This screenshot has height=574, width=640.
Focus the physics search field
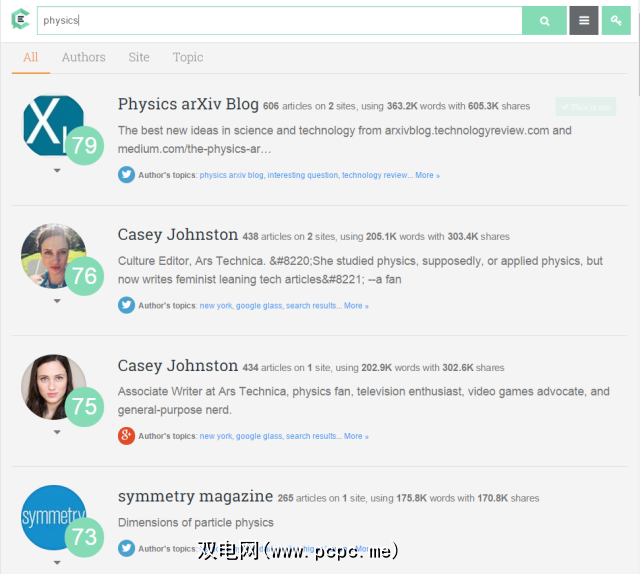tap(280, 20)
